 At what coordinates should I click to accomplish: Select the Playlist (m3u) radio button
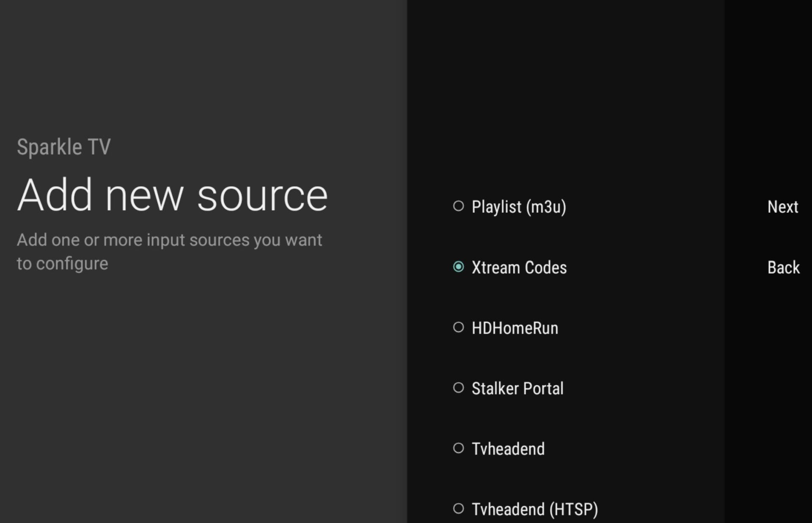[458, 206]
